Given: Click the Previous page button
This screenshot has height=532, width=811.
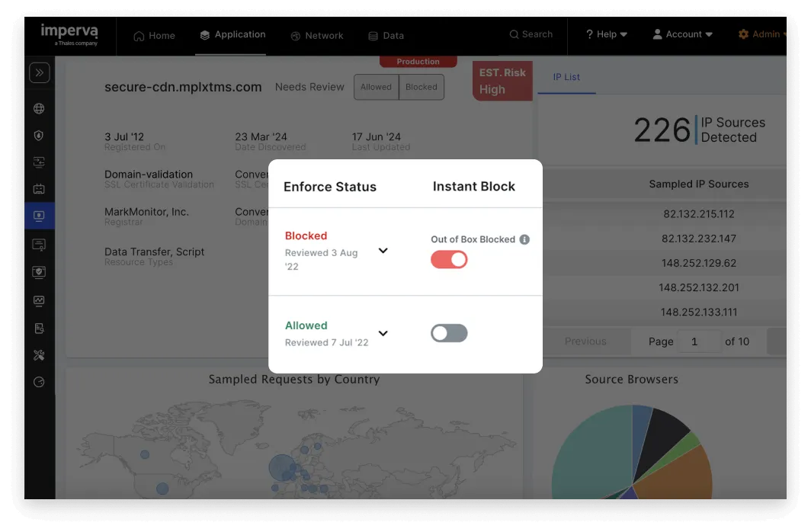Looking at the screenshot, I should tap(585, 341).
